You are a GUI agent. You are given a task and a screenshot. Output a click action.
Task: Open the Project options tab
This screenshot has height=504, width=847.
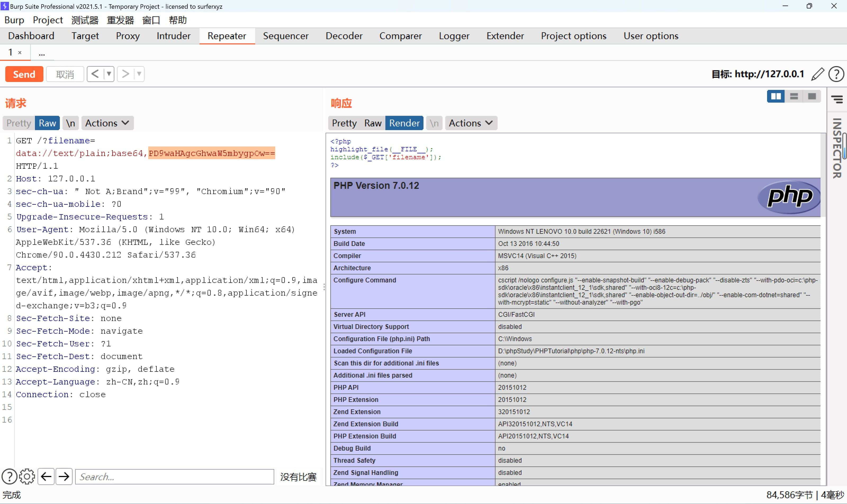point(573,36)
